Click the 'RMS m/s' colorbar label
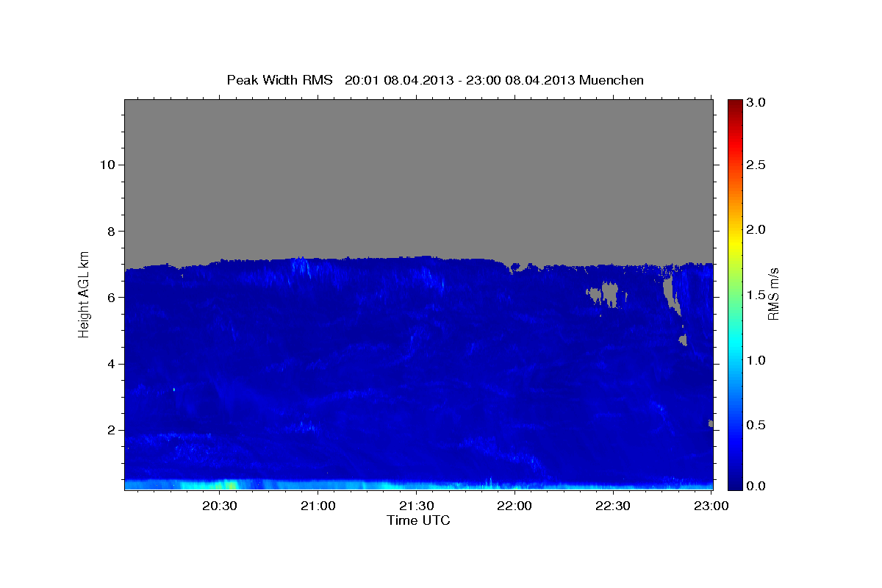Viewport: 882px width, 588px height. pyautogui.click(x=773, y=294)
